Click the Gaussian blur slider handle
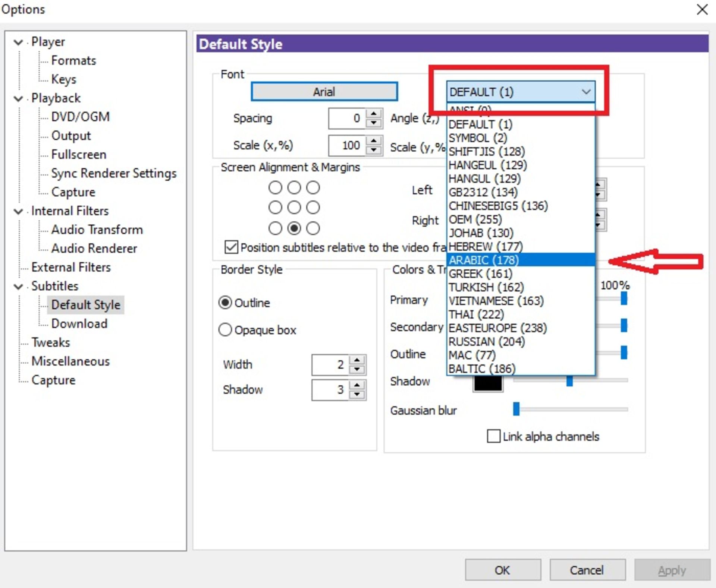The image size is (716, 588). coord(516,409)
